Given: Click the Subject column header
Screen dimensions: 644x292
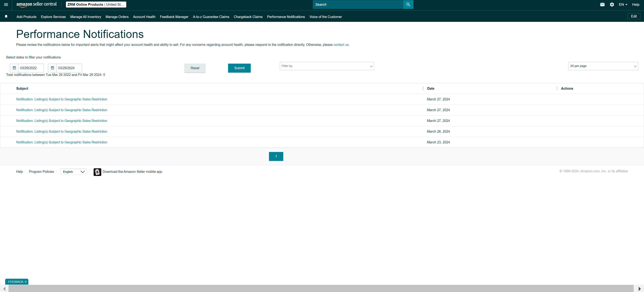Looking at the screenshot, I should click(x=22, y=89).
